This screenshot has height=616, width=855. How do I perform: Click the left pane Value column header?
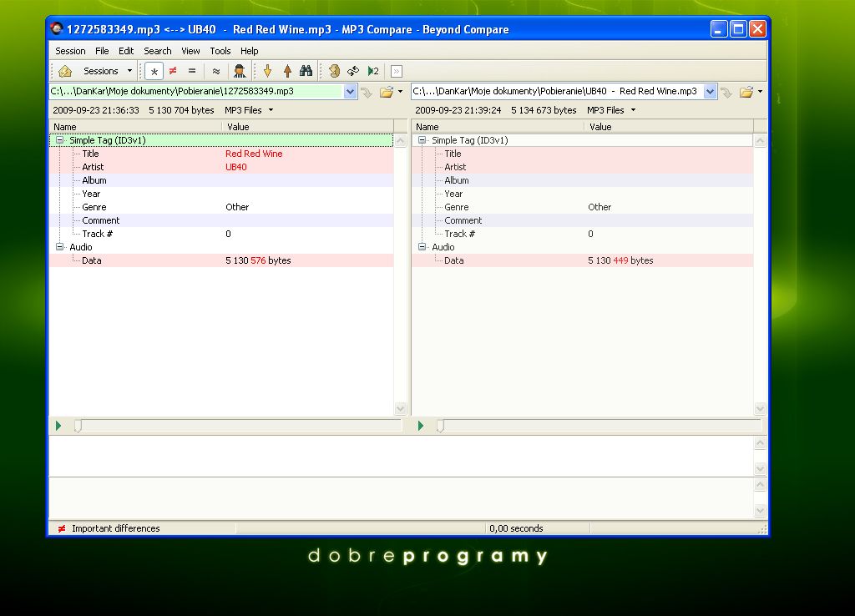click(307, 127)
